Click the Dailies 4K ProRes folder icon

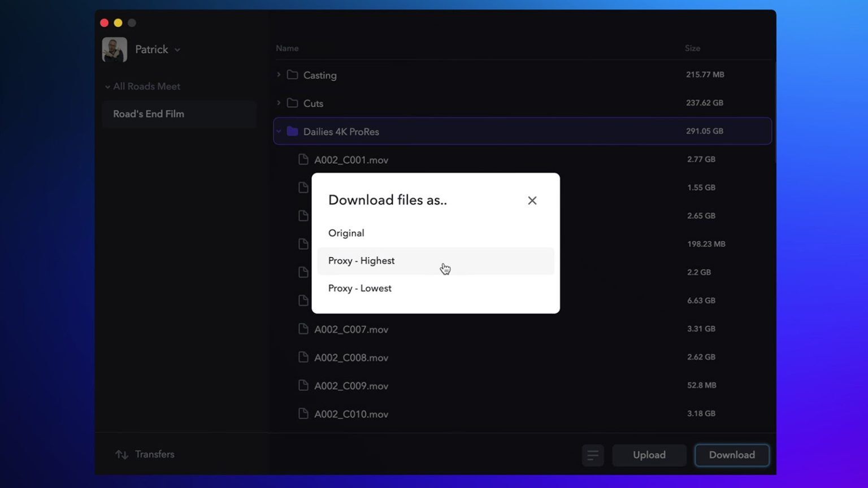pyautogui.click(x=292, y=131)
